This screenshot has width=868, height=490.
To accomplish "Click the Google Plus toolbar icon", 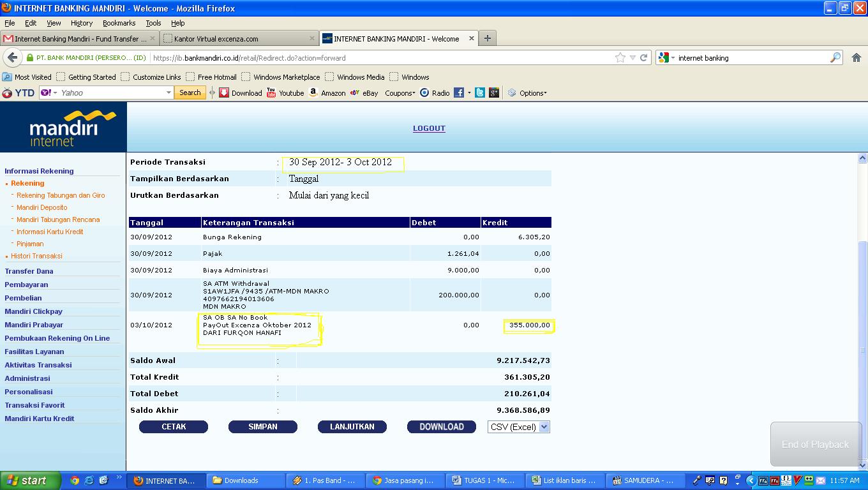I will point(494,93).
